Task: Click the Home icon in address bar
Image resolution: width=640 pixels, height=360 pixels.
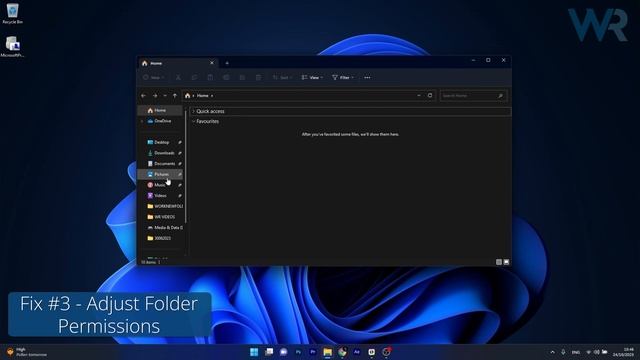Action: point(187,96)
